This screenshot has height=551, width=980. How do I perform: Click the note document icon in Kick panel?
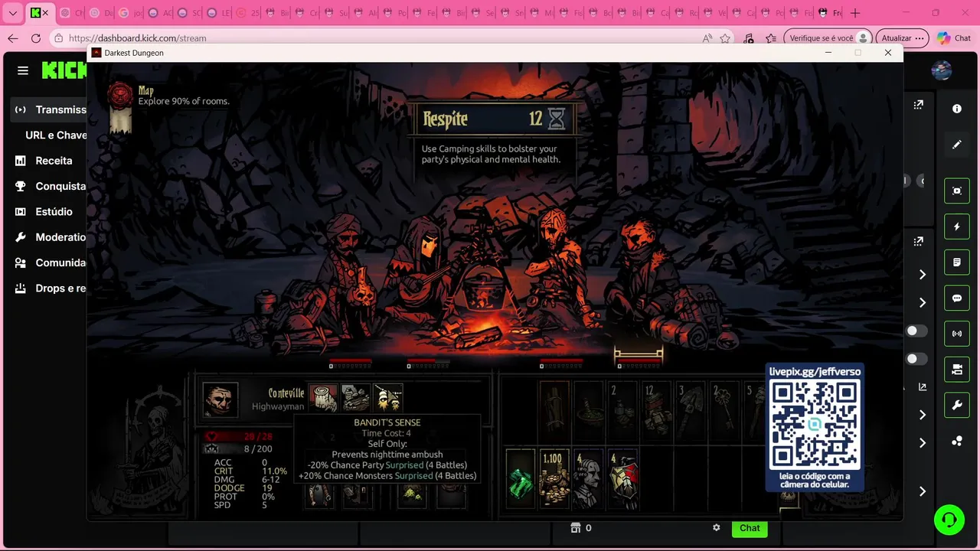[x=957, y=262]
